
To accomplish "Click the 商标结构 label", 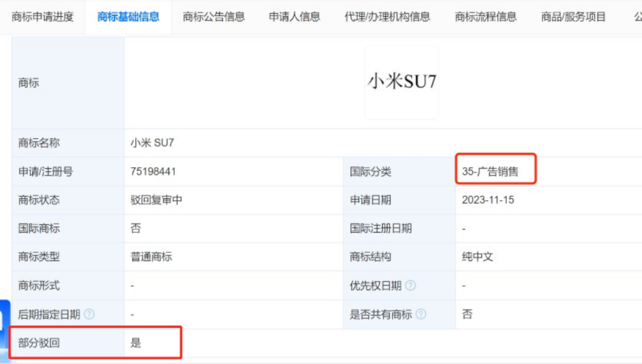I will click(370, 257).
